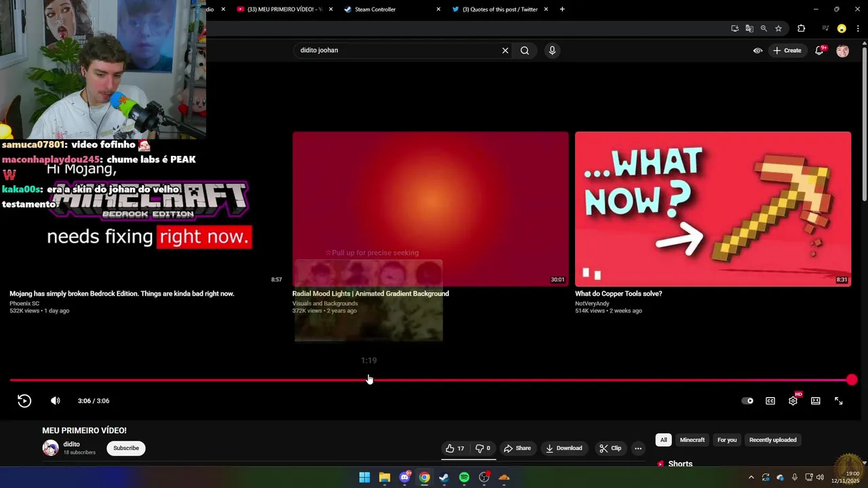Open the YouTube account avatar menu
Image resolution: width=868 pixels, height=488 pixels.
842,51
